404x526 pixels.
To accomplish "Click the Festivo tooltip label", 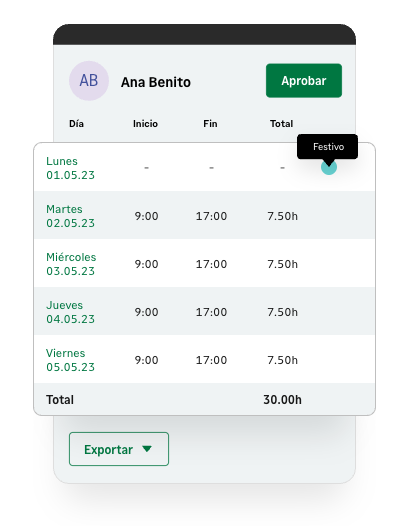I will [327, 147].
